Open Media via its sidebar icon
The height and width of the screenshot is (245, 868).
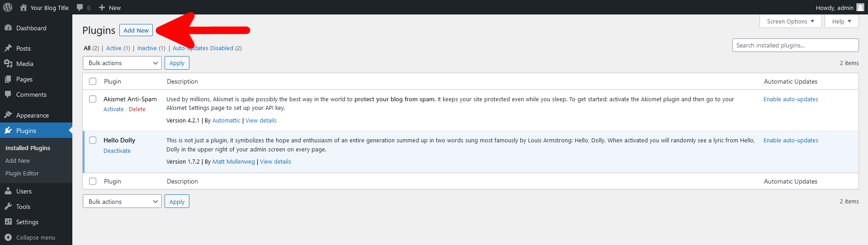click(x=8, y=63)
